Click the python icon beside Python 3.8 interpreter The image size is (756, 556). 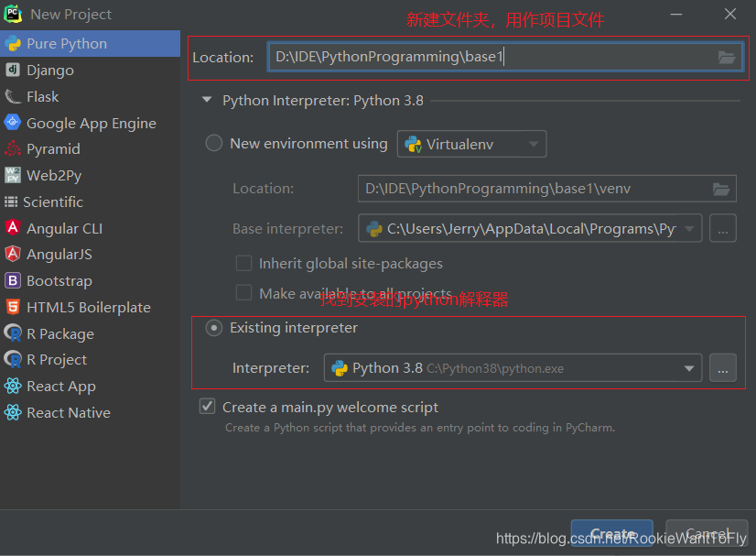tap(340, 368)
